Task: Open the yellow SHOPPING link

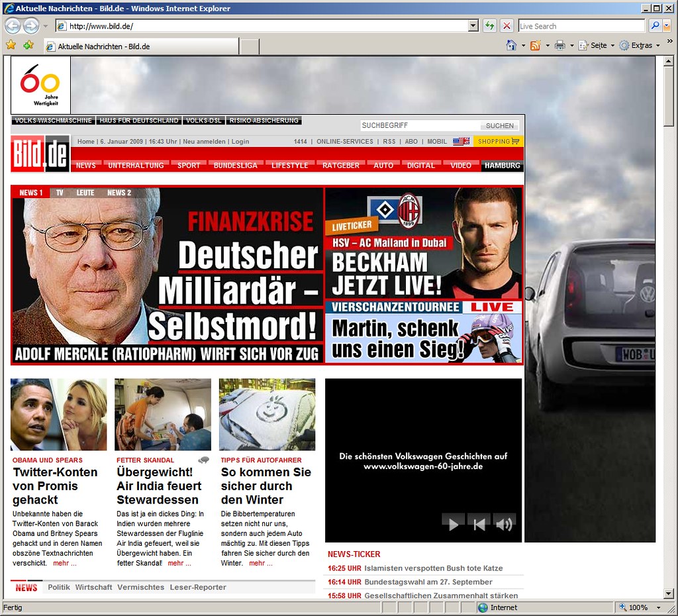Action: coord(498,141)
